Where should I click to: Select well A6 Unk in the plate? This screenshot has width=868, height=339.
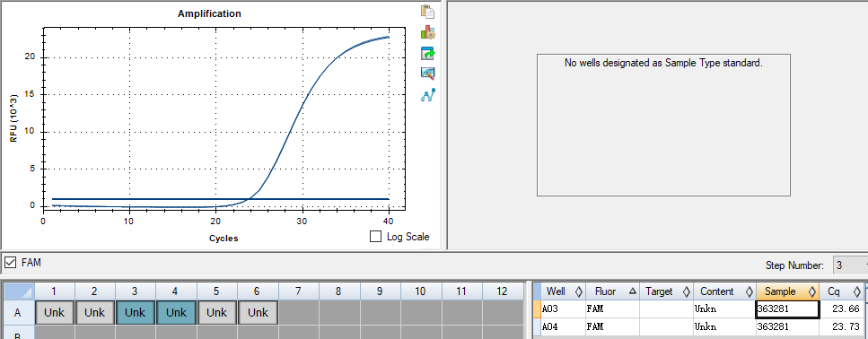(258, 312)
